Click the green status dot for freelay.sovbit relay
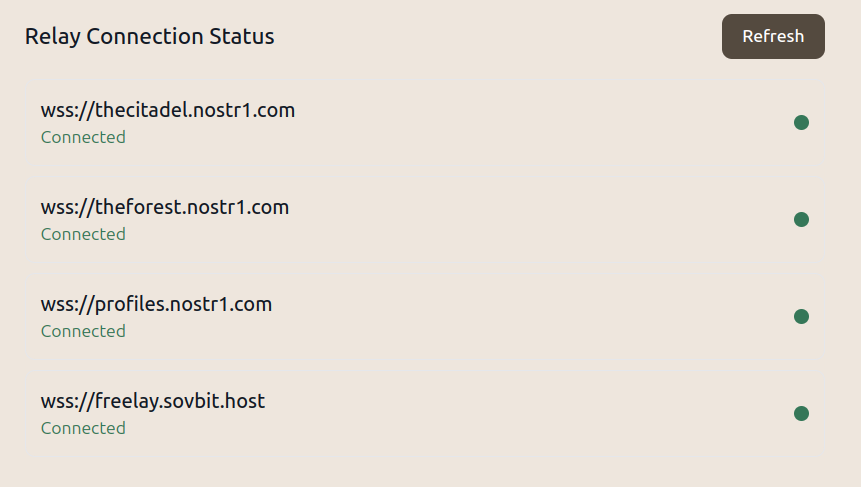 point(801,413)
